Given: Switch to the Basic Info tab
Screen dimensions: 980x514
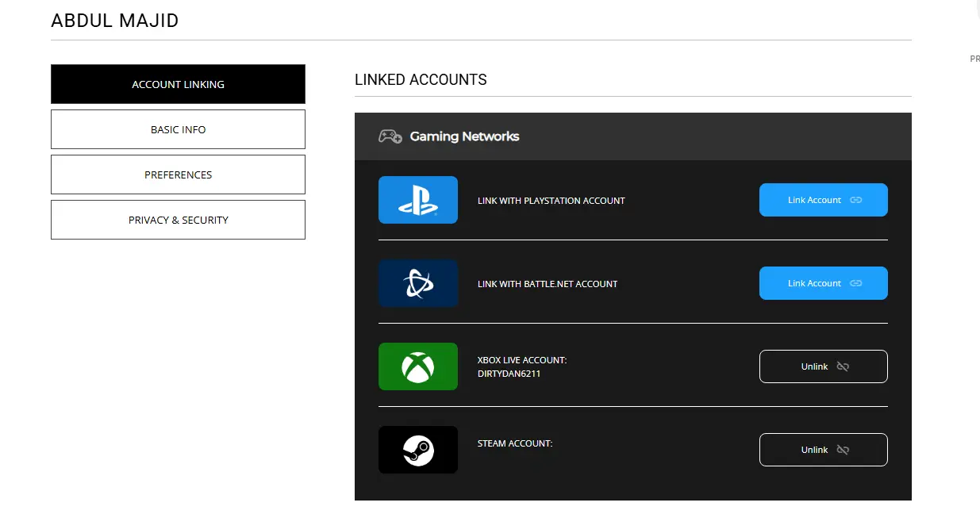Looking at the screenshot, I should tap(178, 129).
